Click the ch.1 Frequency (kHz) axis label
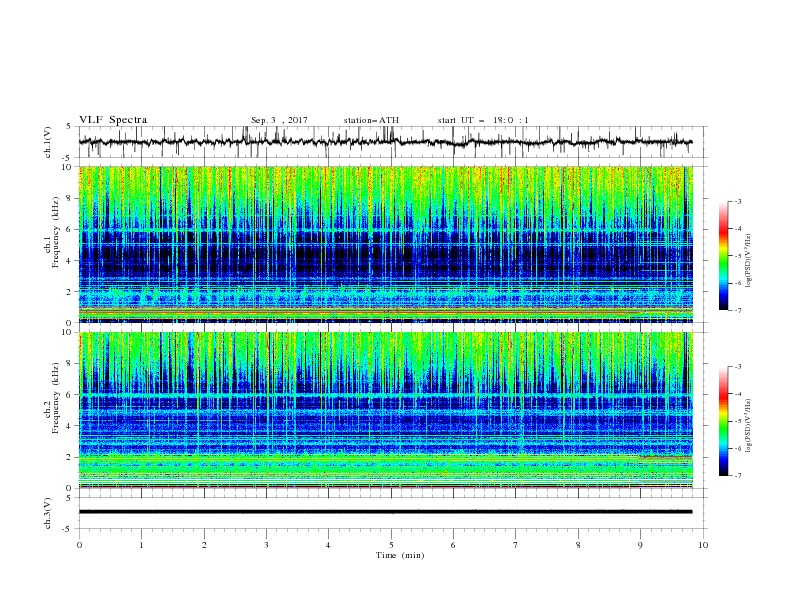The width and height of the screenshot is (792, 612). [53, 233]
